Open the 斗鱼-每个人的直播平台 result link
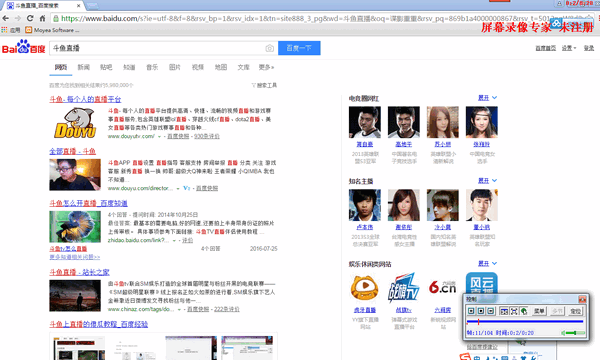Screen dimensions: 600x360 coord(85,99)
